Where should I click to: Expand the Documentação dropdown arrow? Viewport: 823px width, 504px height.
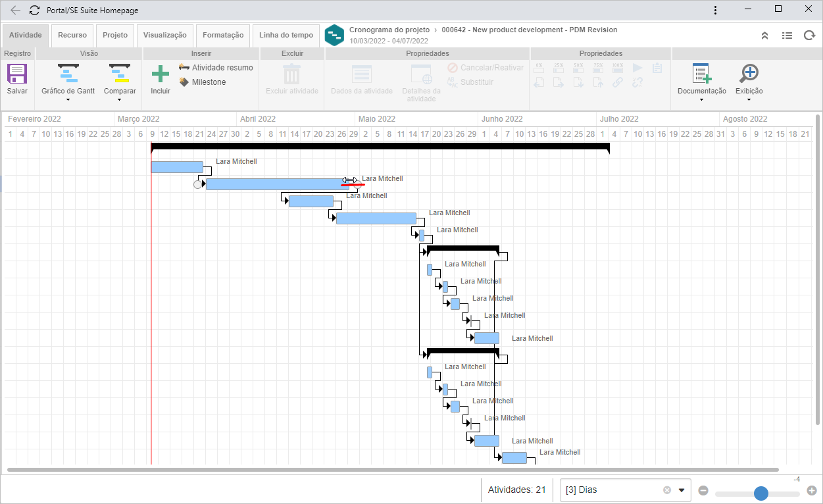702,100
